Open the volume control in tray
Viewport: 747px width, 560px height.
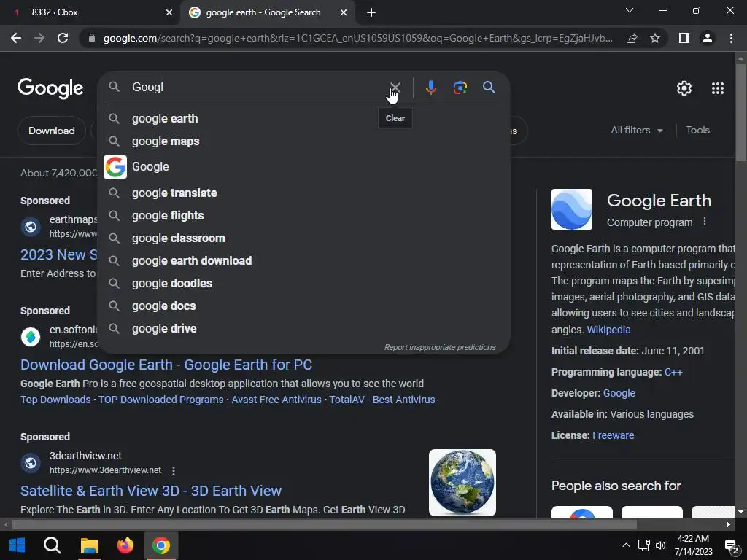coord(660,545)
